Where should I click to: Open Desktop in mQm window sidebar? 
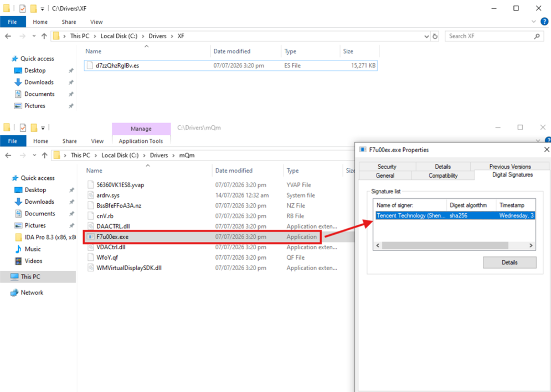tap(35, 190)
